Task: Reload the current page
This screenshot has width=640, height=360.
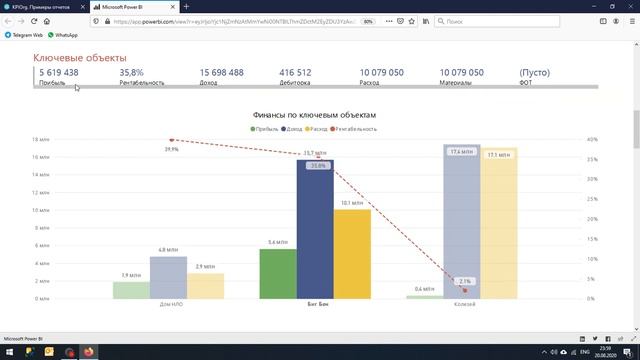Action: pyautogui.click(x=34, y=21)
